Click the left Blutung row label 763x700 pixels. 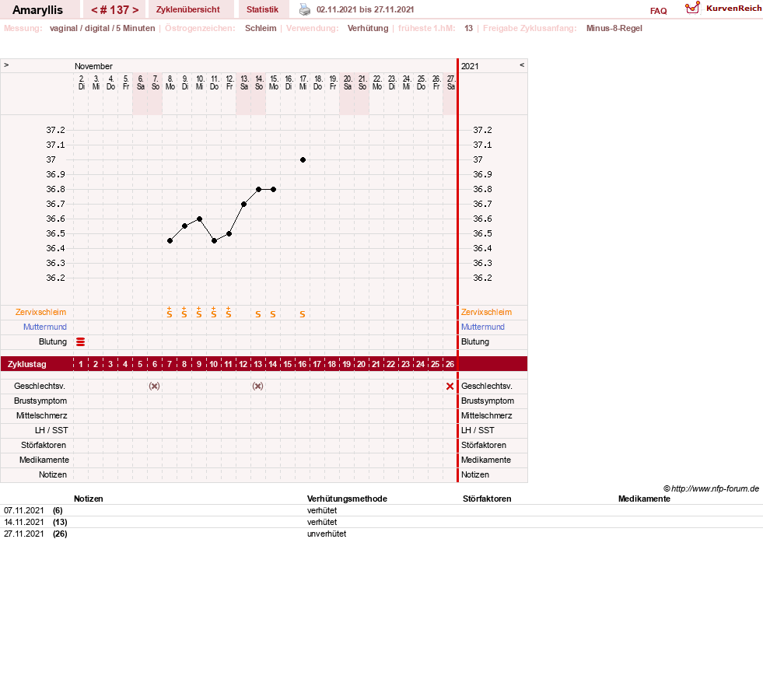pyautogui.click(x=53, y=341)
